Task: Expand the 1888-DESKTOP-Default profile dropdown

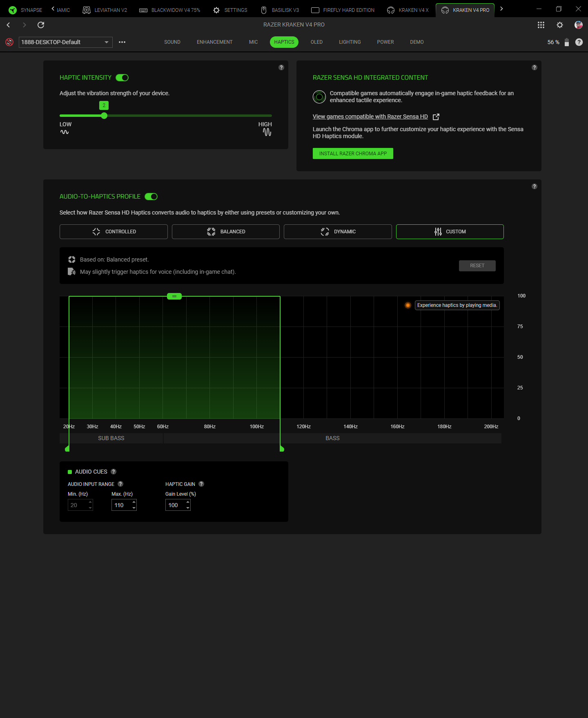Action: click(66, 42)
